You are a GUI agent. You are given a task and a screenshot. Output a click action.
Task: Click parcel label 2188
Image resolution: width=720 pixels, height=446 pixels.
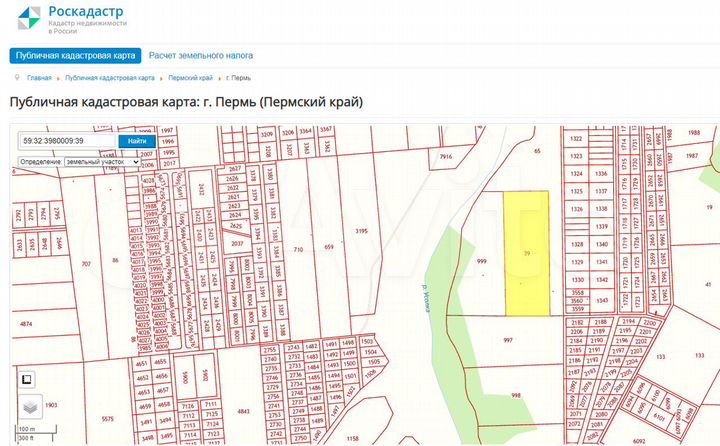pyautogui.click(x=601, y=322)
